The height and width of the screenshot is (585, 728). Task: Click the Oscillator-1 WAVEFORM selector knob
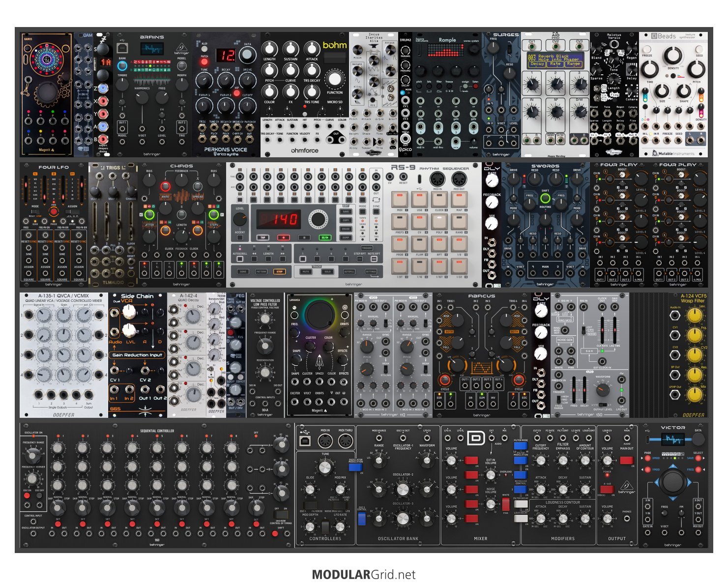coord(427,461)
